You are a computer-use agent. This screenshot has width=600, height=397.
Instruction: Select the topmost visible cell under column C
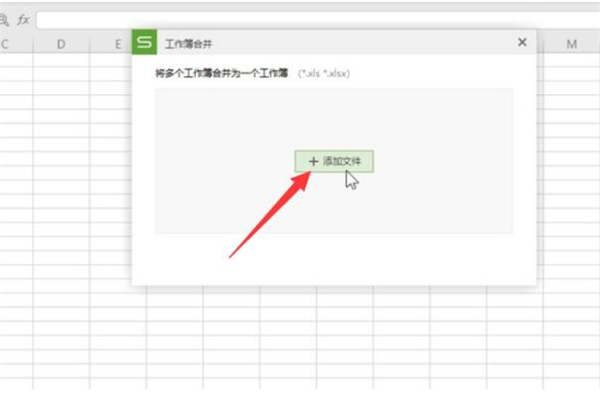pos(16,60)
